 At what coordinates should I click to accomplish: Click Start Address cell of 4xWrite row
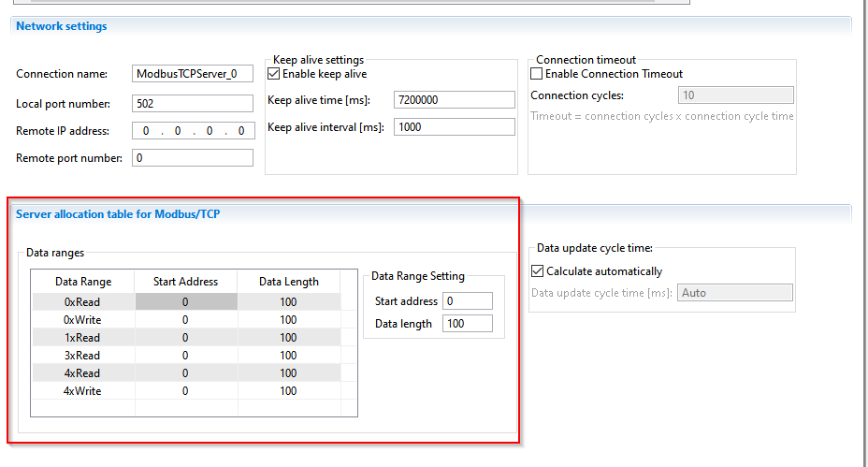(186, 390)
